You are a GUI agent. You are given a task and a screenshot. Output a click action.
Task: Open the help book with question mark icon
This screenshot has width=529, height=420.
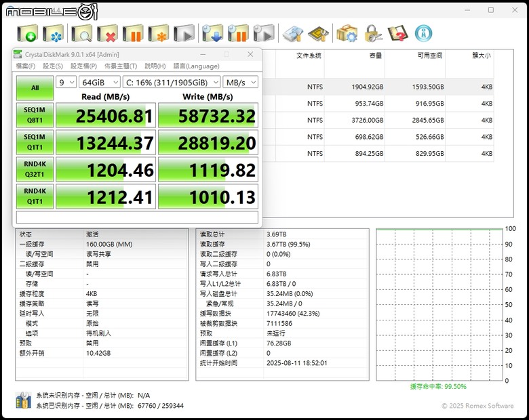[398, 33]
